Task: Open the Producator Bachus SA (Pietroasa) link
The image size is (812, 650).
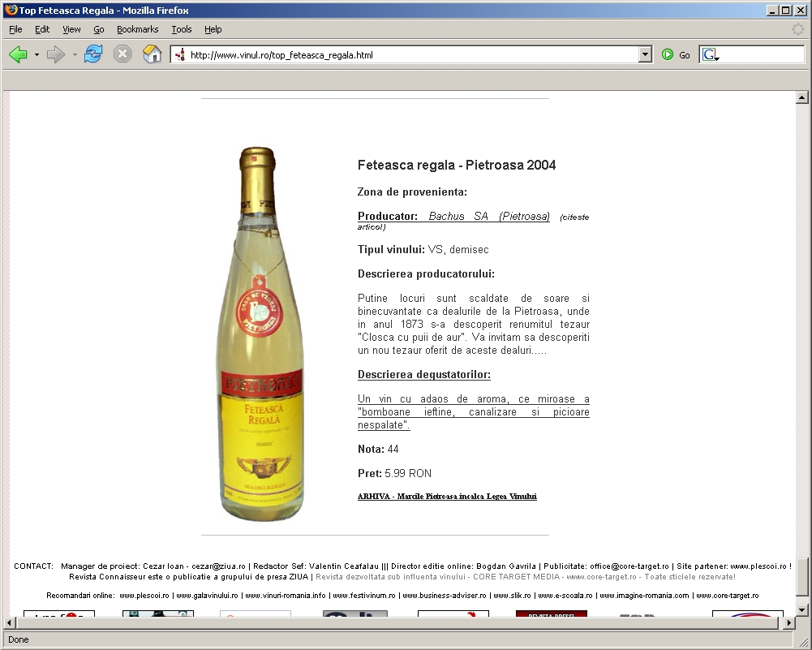Action: click(453, 217)
